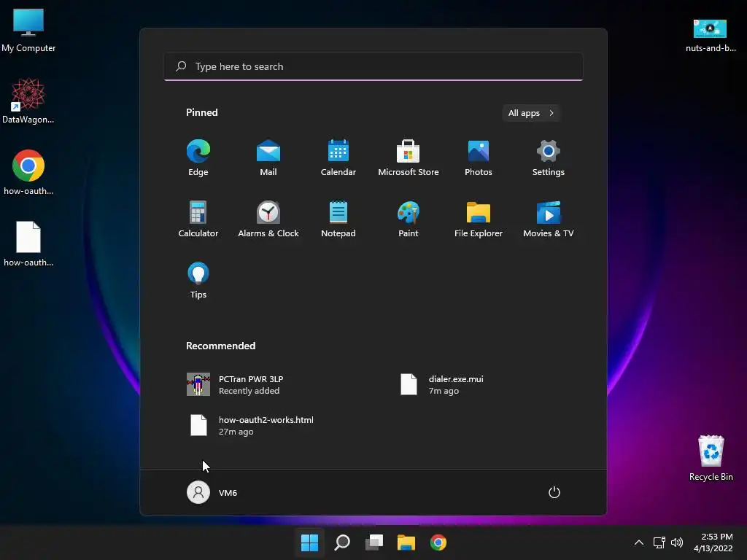This screenshot has height=560, width=747.
Task: Select the Recycle Bin desktop icon
Action: (711, 458)
